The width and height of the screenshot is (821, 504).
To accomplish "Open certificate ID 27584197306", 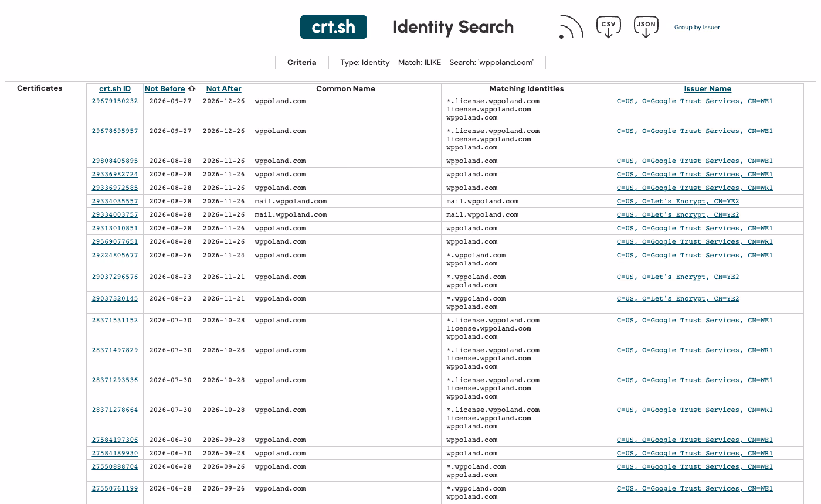I will [115, 440].
